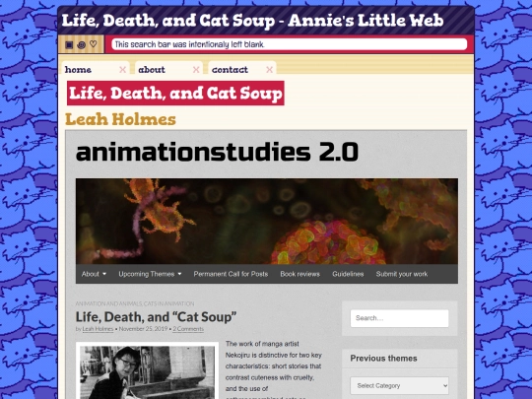Expand the About dropdown menu
Screen dimensions: 532x399
click(94, 274)
